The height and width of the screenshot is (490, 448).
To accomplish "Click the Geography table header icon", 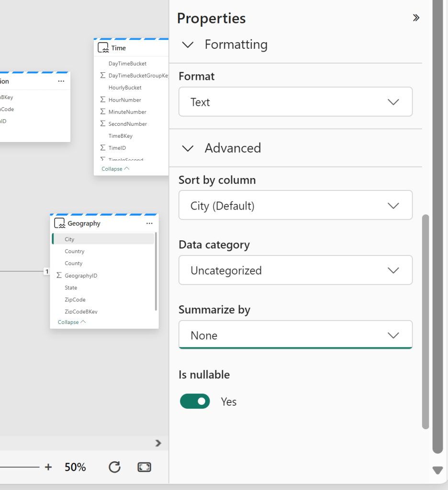I will [59, 223].
